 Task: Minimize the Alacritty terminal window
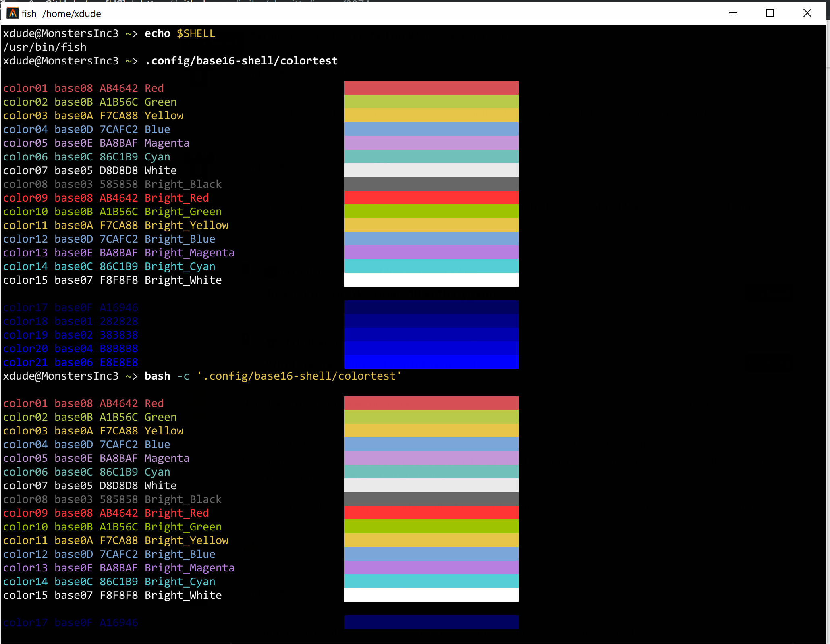click(x=733, y=13)
